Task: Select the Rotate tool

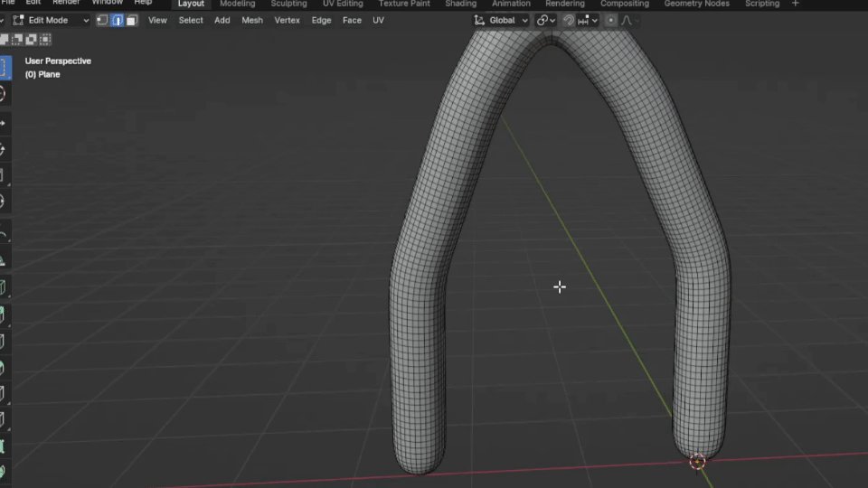Action: point(4,149)
